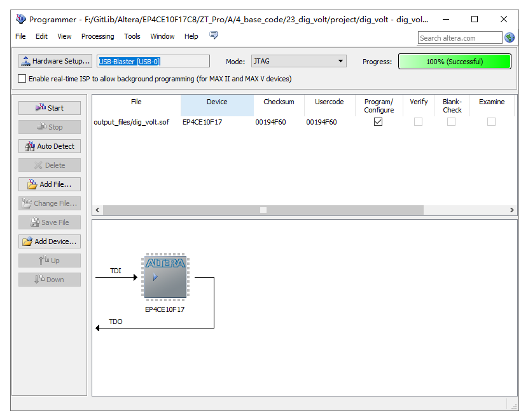Screen dimensions: 528x420
Task: Open the Processing menu
Action: [98, 36]
